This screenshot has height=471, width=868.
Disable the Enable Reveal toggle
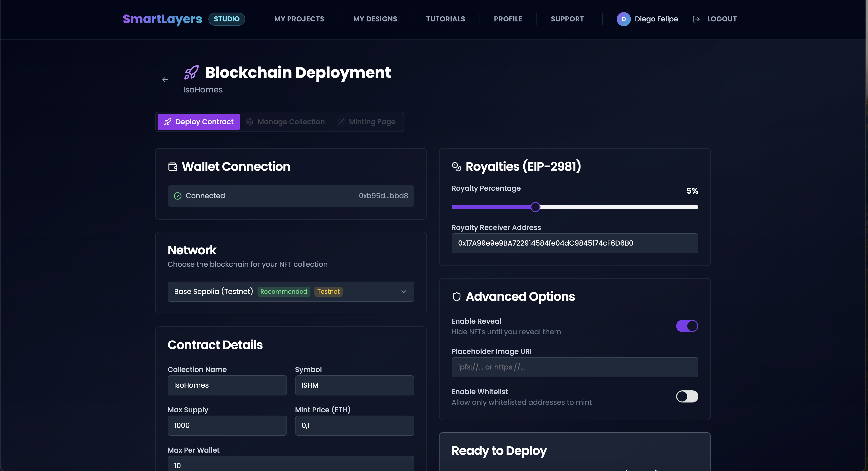(x=687, y=326)
